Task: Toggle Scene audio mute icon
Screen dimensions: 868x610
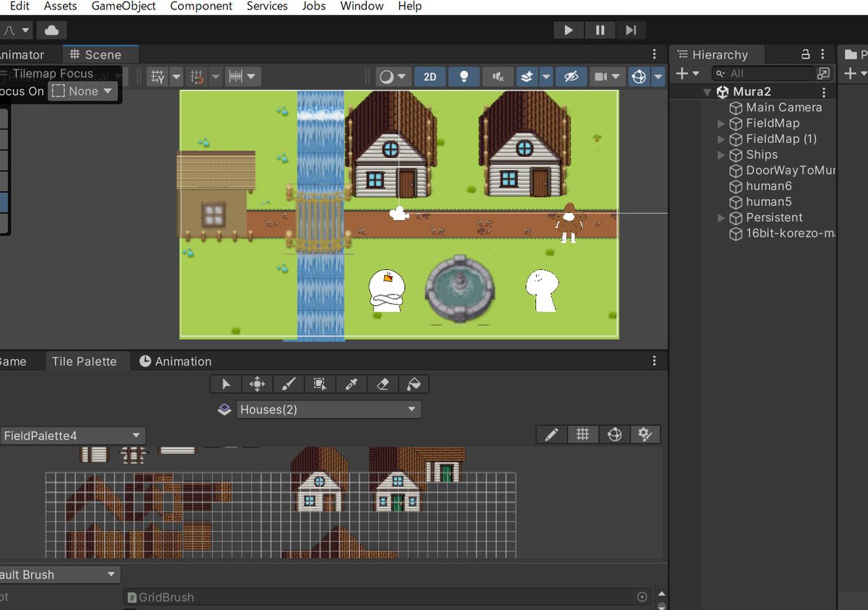Action: coord(498,76)
